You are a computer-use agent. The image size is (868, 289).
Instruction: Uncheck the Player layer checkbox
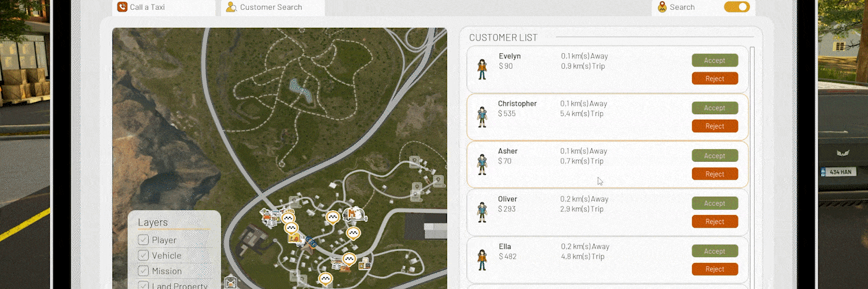(x=143, y=240)
